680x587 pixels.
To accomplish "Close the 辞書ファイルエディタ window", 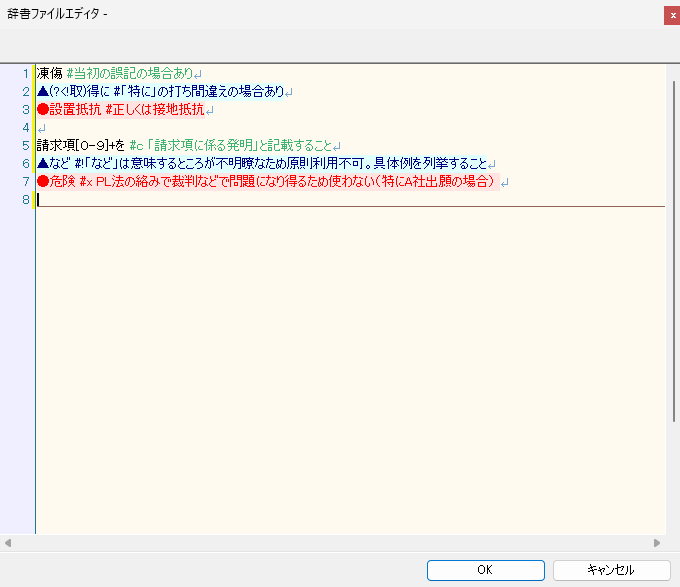I will (x=672, y=16).
